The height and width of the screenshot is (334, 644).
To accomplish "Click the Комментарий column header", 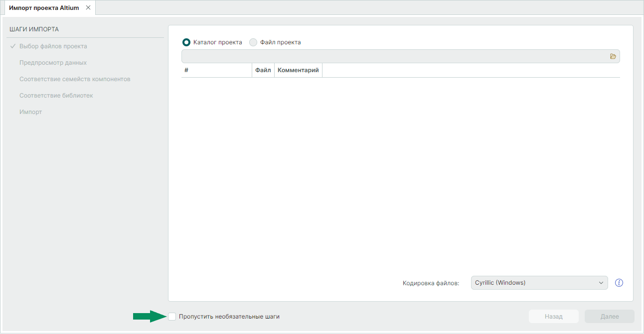I will point(298,70).
